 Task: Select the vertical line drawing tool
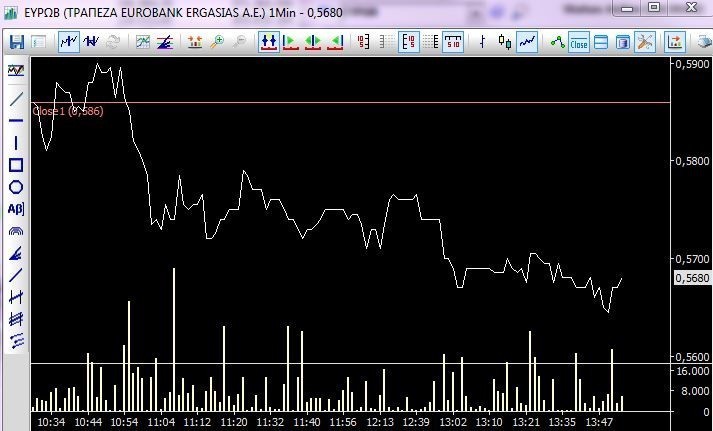(x=16, y=143)
